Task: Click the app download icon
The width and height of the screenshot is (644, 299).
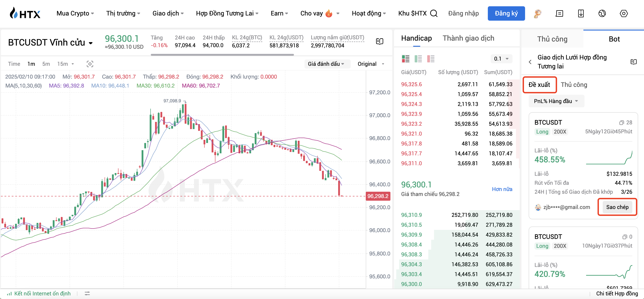Action: (x=581, y=13)
